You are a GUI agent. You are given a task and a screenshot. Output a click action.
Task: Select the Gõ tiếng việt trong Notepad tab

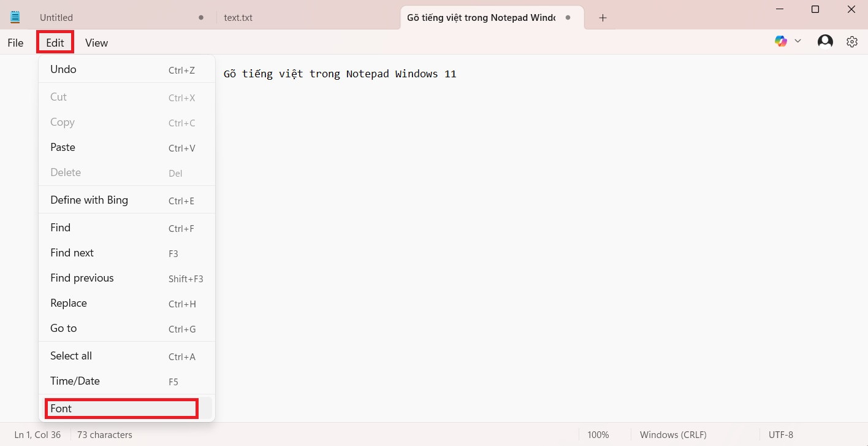click(492, 18)
